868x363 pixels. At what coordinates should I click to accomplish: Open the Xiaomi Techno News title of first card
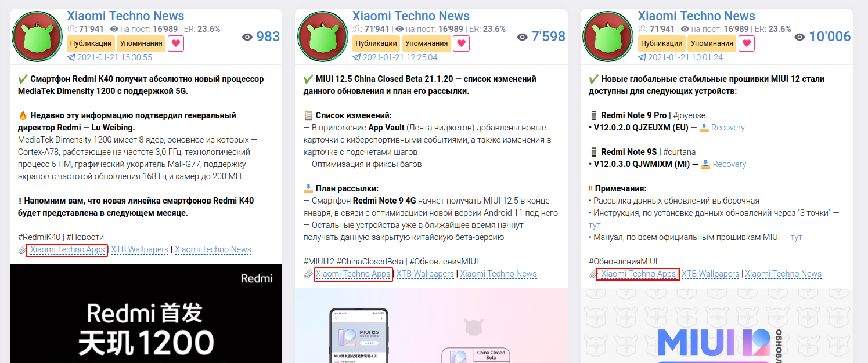pos(125,16)
